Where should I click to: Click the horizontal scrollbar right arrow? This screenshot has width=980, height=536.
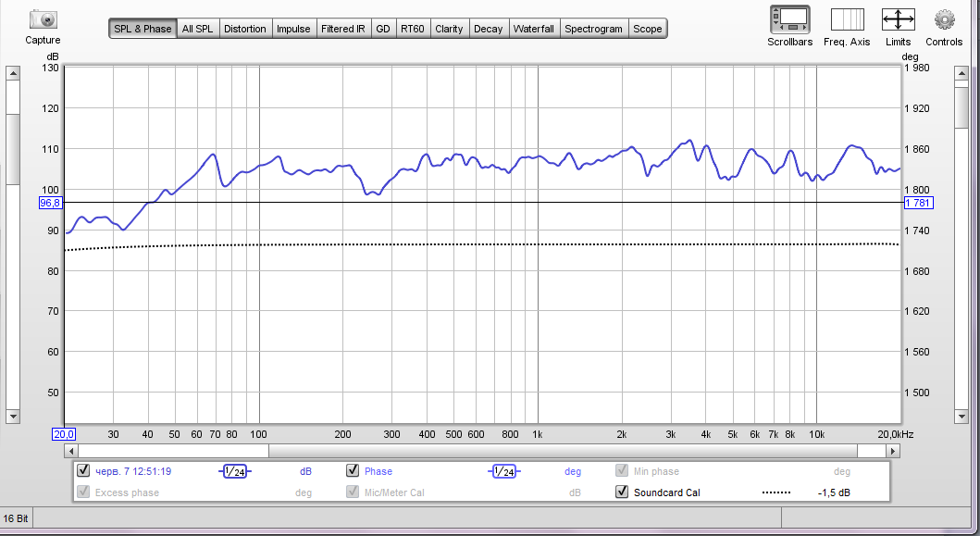point(892,451)
